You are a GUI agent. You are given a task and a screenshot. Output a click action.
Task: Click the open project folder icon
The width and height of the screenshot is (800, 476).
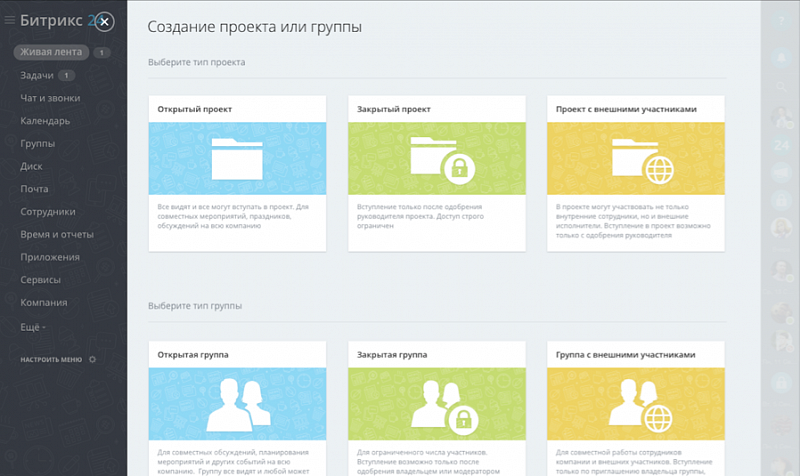[237, 157]
